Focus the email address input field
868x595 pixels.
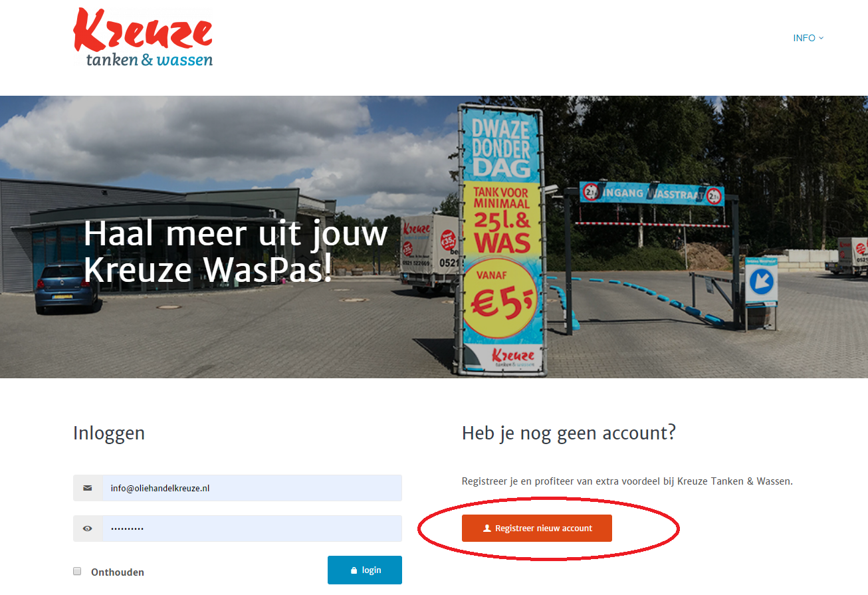coord(252,488)
